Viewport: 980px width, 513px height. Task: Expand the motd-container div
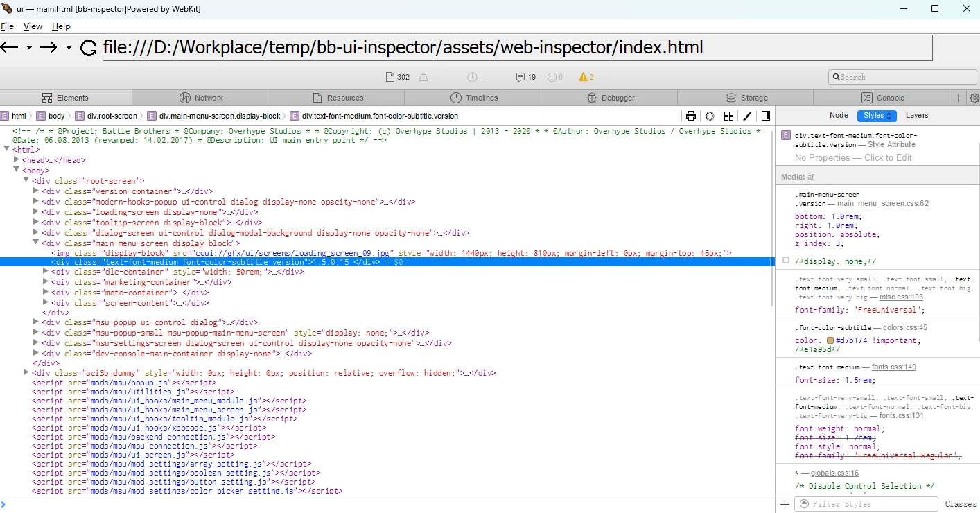click(46, 293)
